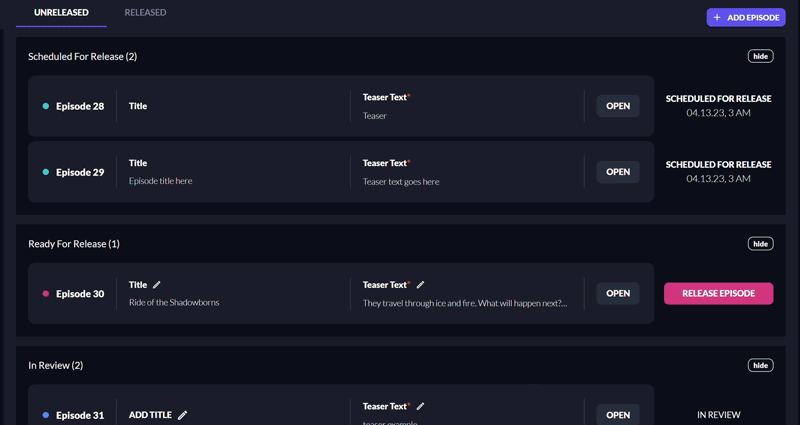Select the Unreleased tab
This screenshot has width=800, height=425.
pos(61,12)
